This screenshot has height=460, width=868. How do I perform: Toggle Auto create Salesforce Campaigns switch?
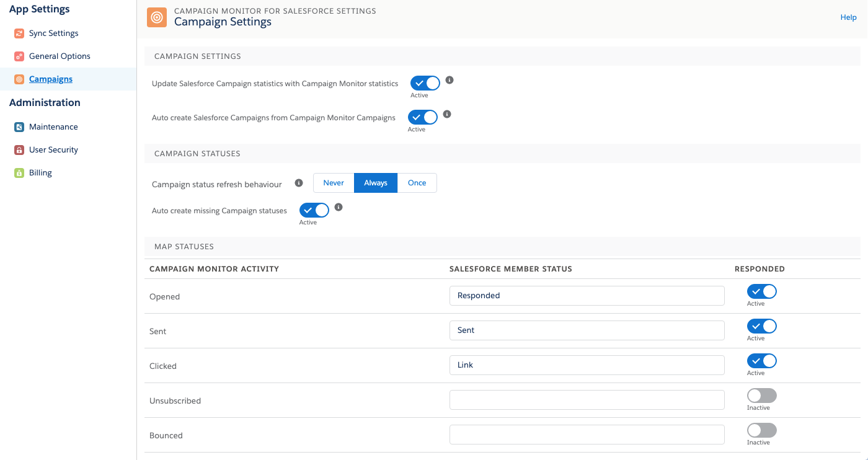tap(423, 117)
